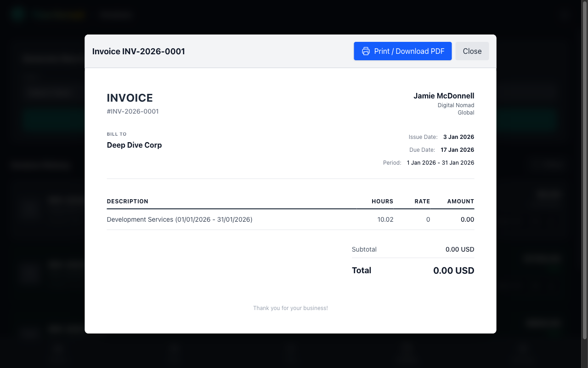588x368 pixels.
Task: Select the billing period 1 Jan - 31 Jan 2026
Action: click(440, 162)
